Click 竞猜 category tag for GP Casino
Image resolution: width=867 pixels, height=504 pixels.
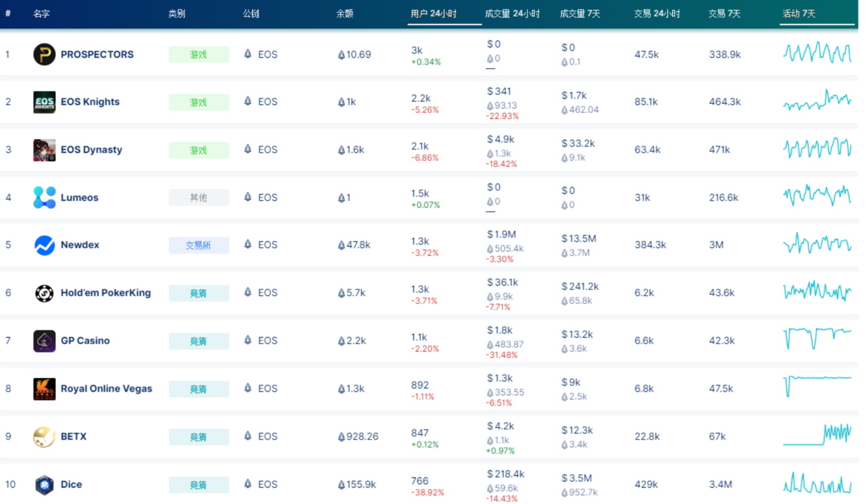tap(199, 341)
